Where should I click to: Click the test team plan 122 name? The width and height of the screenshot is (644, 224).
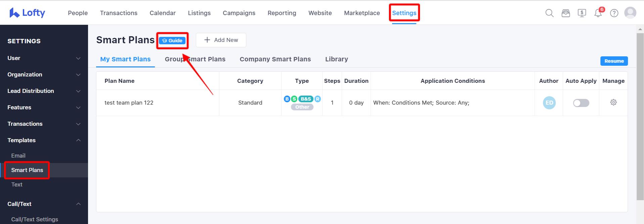tap(129, 103)
